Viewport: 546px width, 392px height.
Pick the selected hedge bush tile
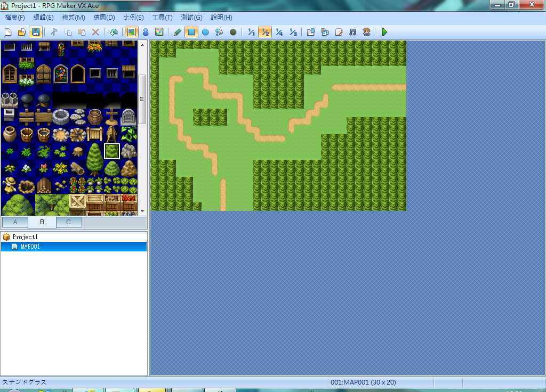(x=112, y=151)
